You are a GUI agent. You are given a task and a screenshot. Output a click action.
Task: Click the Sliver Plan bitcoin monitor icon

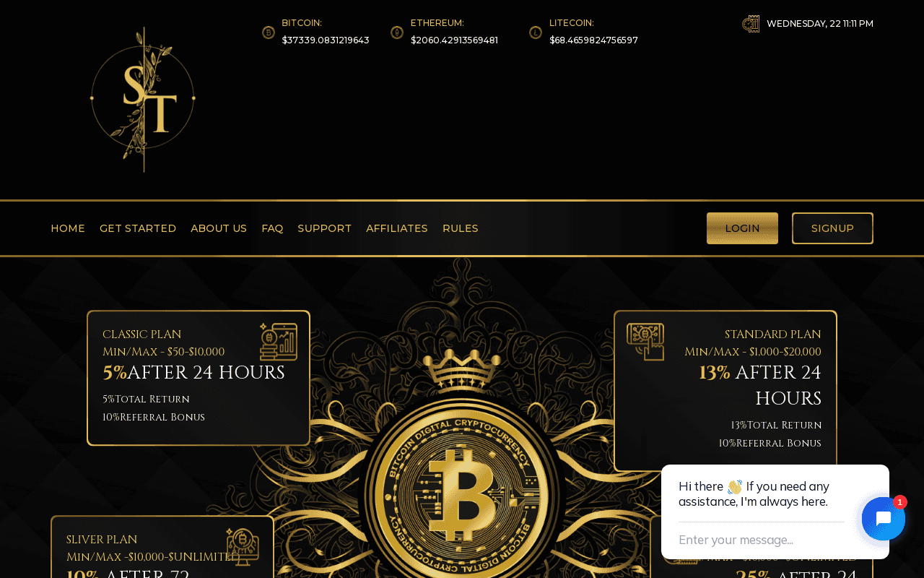point(243,546)
